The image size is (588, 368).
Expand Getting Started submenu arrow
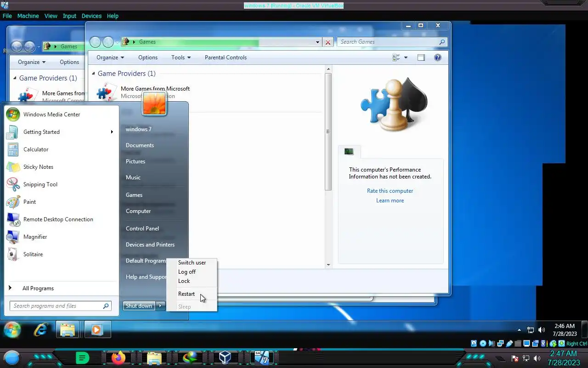(x=112, y=132)
